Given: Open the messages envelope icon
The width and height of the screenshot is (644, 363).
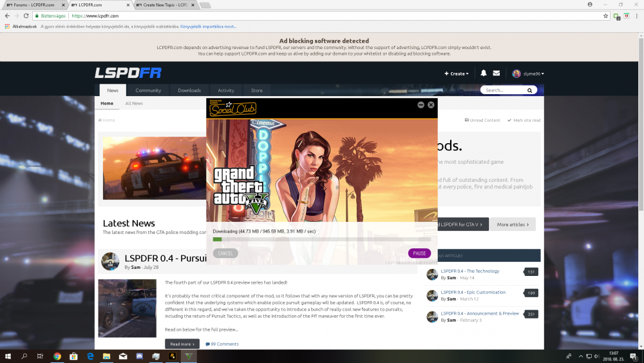Looking at the screenshot, I should coord(496,73).
